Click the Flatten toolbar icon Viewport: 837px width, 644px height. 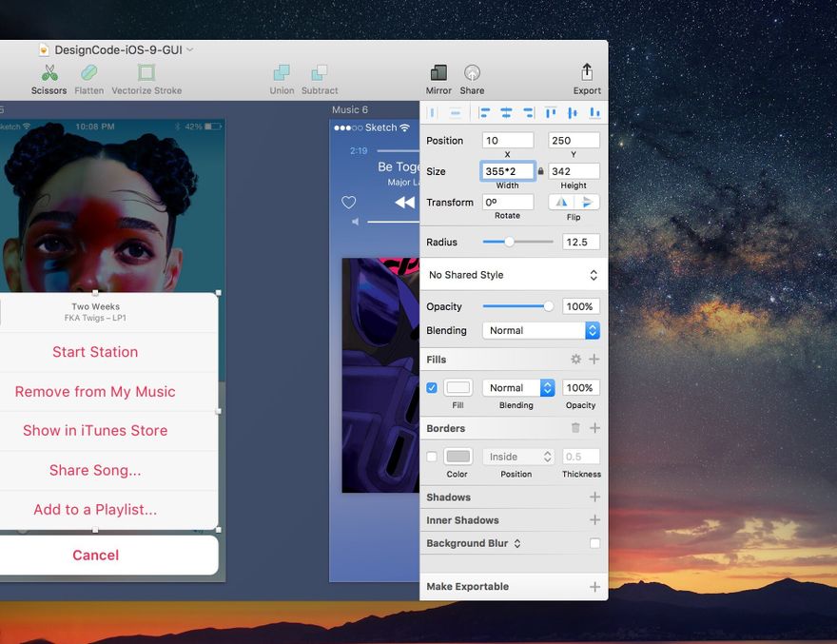point(89,73)
